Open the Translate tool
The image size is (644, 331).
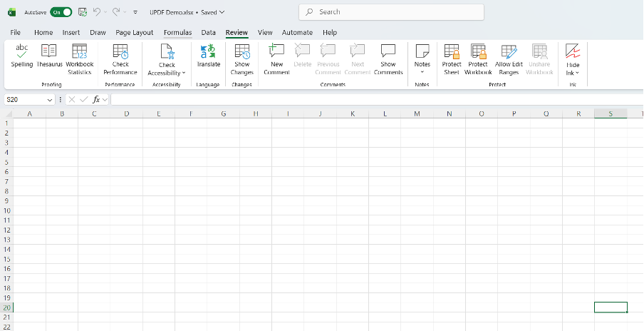coord(209,56)
